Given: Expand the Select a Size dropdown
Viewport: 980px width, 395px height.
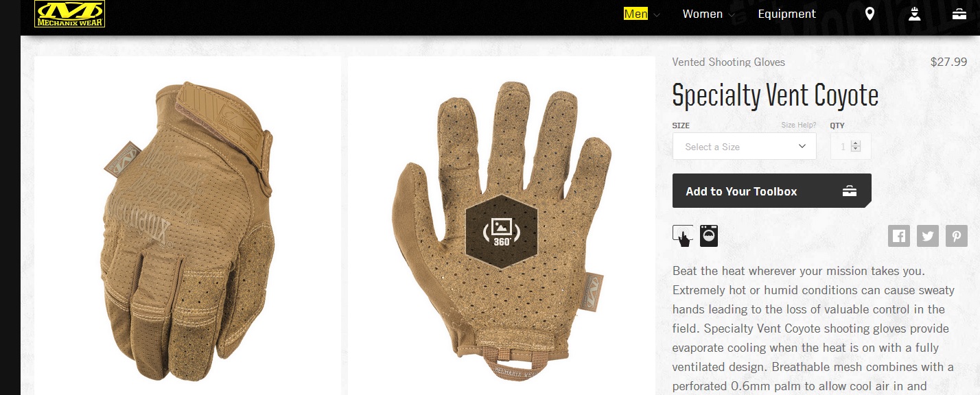Looking at the screenshot, I should pos(745,146).
